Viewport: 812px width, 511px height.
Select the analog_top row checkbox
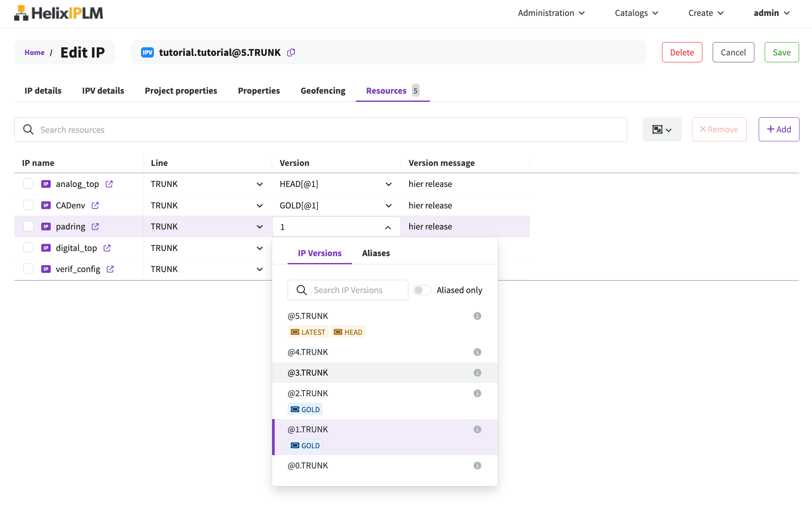pos(28,184)
